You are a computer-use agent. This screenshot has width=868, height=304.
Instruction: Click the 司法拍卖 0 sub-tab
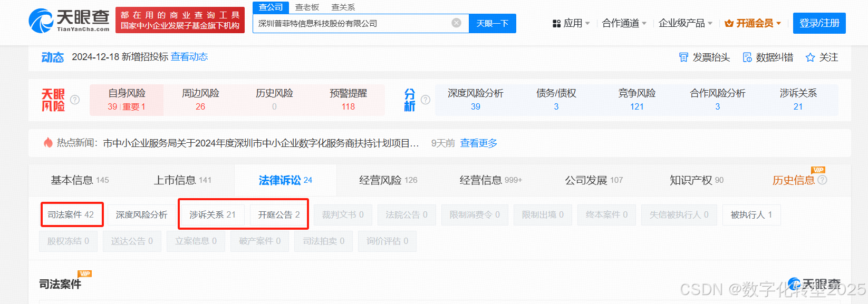(x=324, y=241)
